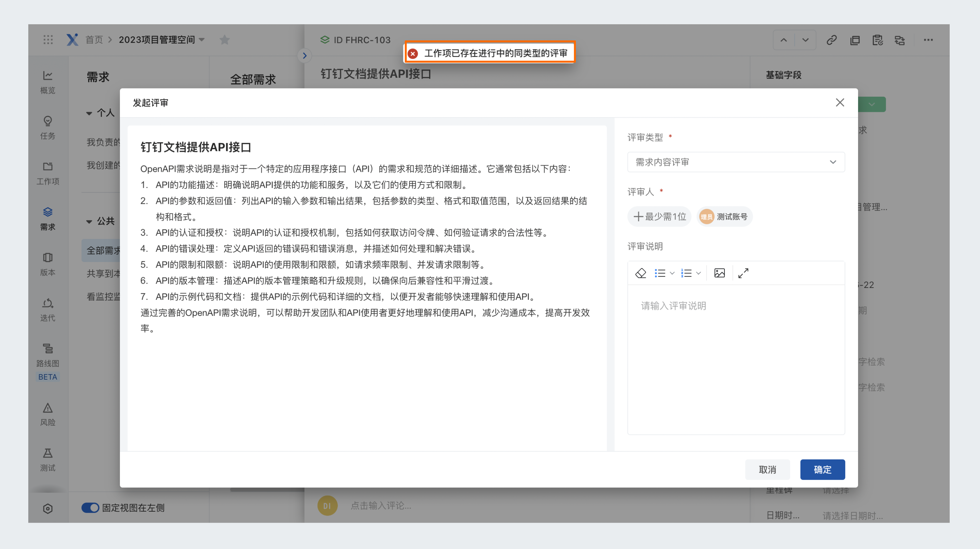Screen dimensions: 980x549
Task: Click 确定 to submit review
Action: 822,470
